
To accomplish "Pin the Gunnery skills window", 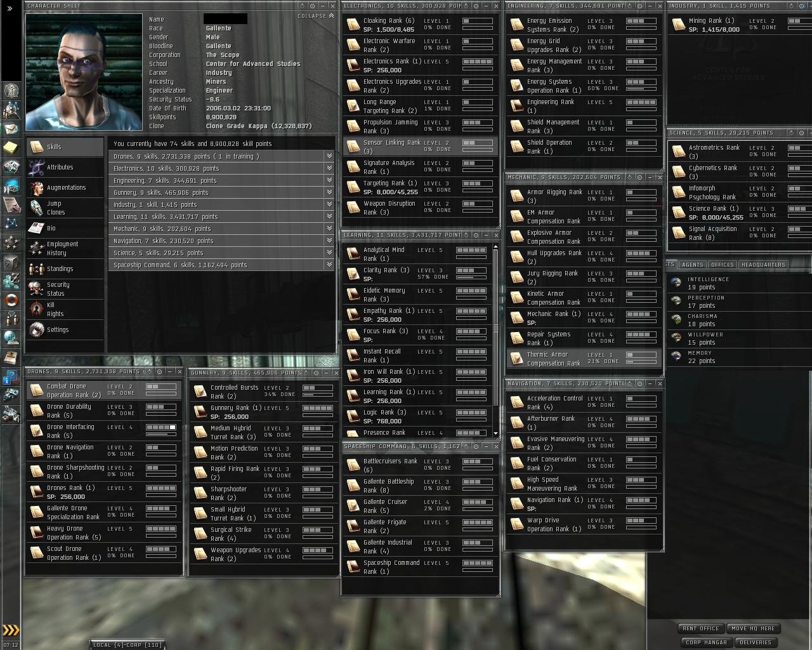I will click(317, 373).
